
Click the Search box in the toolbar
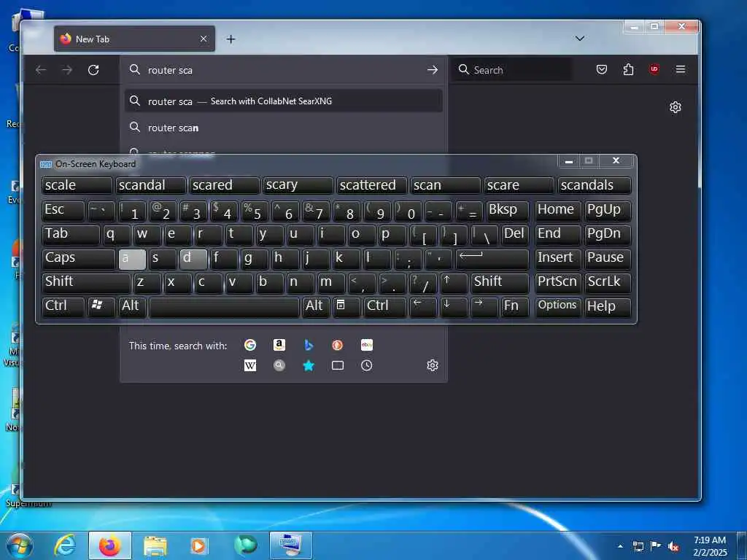[512, 70]
